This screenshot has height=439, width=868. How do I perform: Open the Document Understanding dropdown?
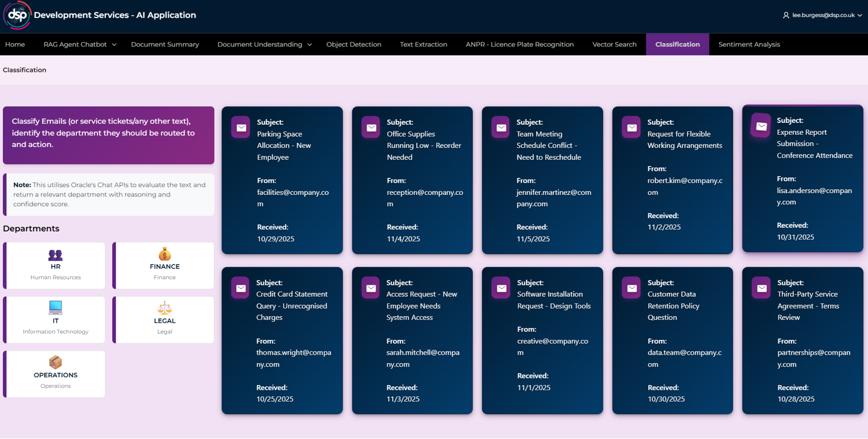click(x=263, y=44)
